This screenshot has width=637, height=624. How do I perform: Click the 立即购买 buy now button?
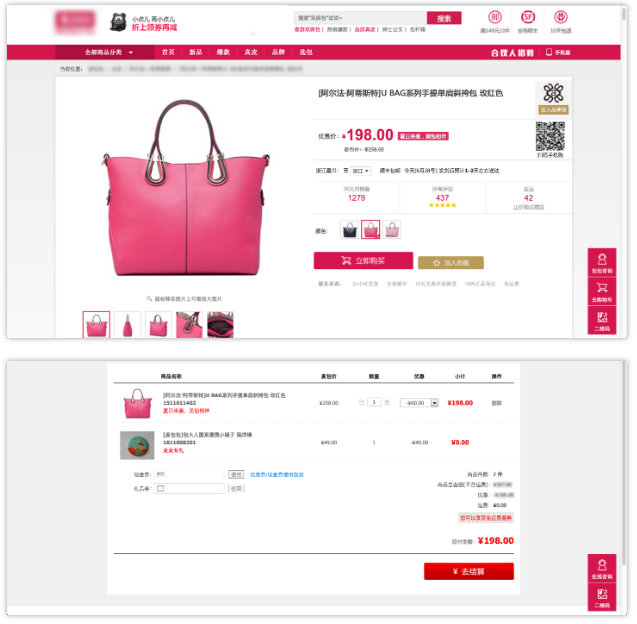[363, 261]
